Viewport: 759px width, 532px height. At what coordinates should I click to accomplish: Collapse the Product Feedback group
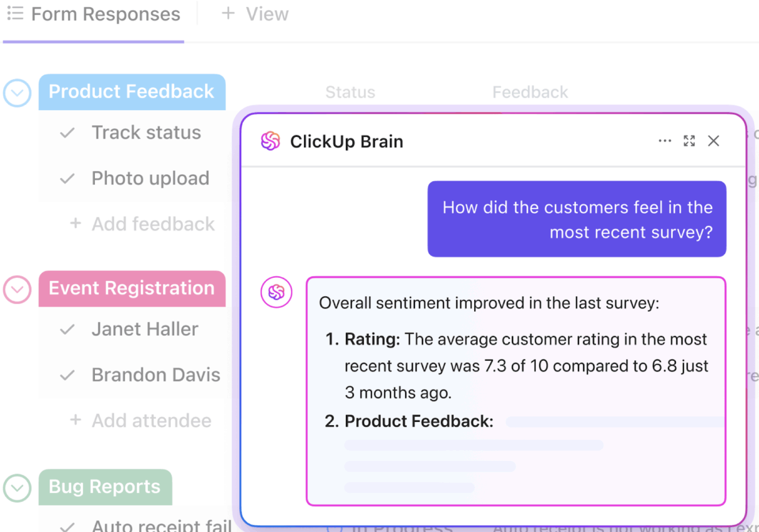[17, 93]
